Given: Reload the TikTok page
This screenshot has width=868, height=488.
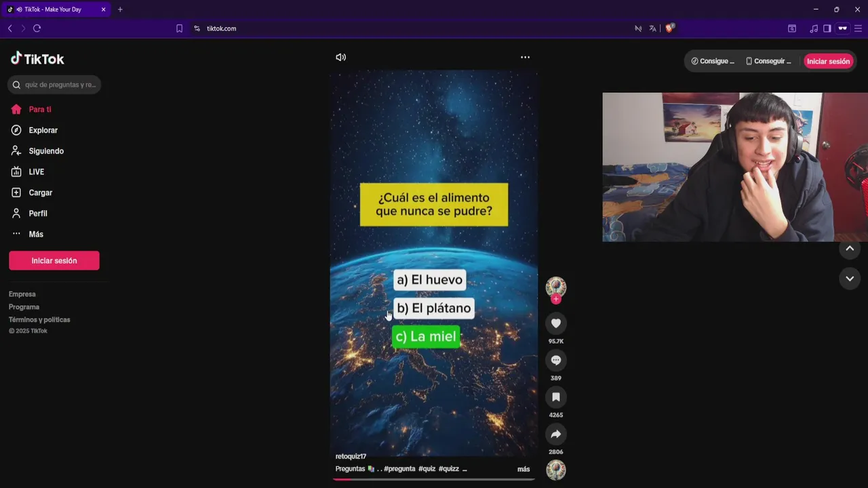Looking at the screenshot, I should pos(37,28).
